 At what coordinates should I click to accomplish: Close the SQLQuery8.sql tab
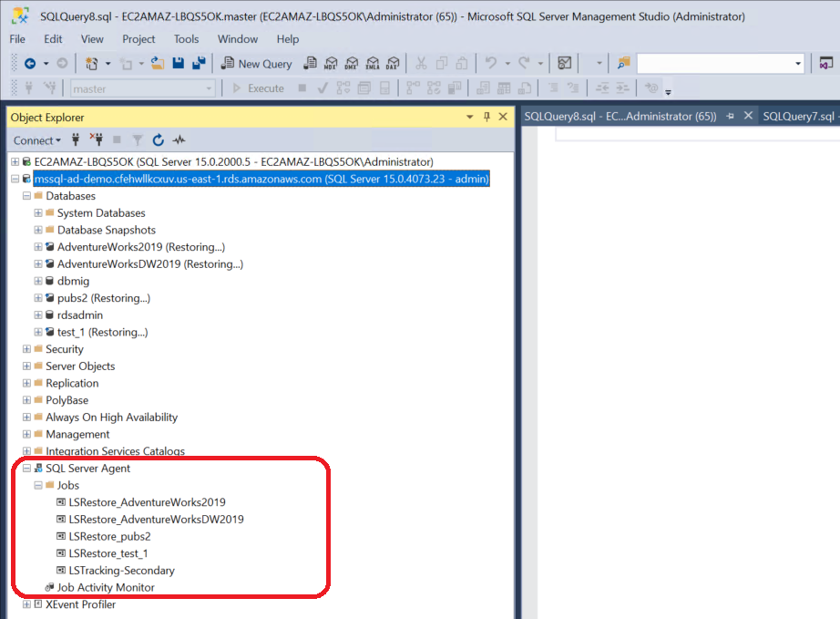(748, 116)
